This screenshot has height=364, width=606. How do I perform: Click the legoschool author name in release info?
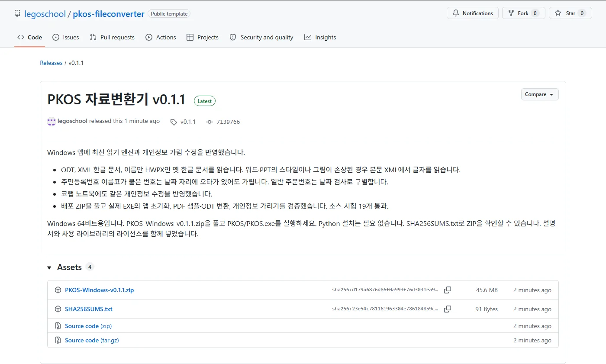pyautogui.click(x=73, y=121)
